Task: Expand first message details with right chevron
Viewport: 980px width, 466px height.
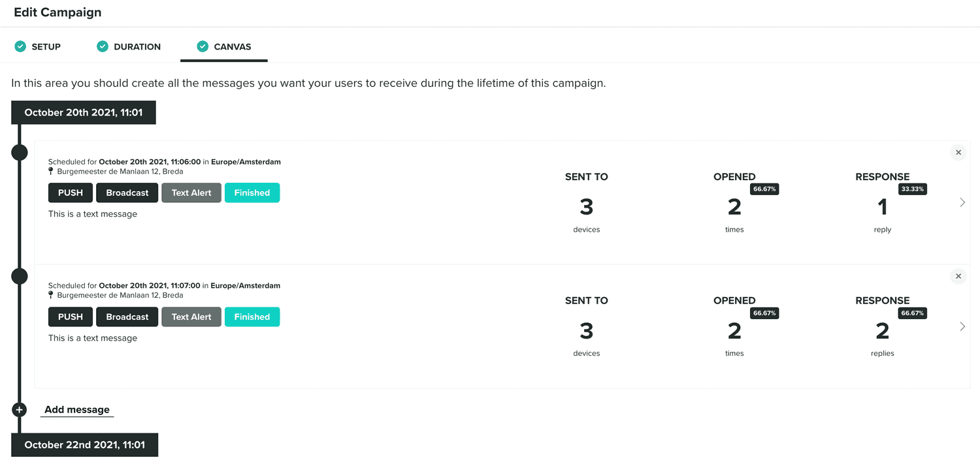Action: (x=962, y=202)
